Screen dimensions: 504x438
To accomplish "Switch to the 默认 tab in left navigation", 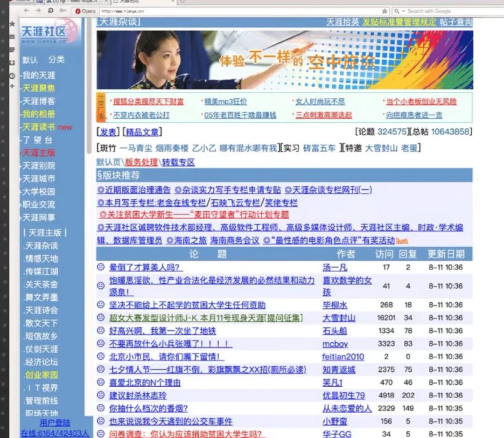I will [x=30, y=60].
